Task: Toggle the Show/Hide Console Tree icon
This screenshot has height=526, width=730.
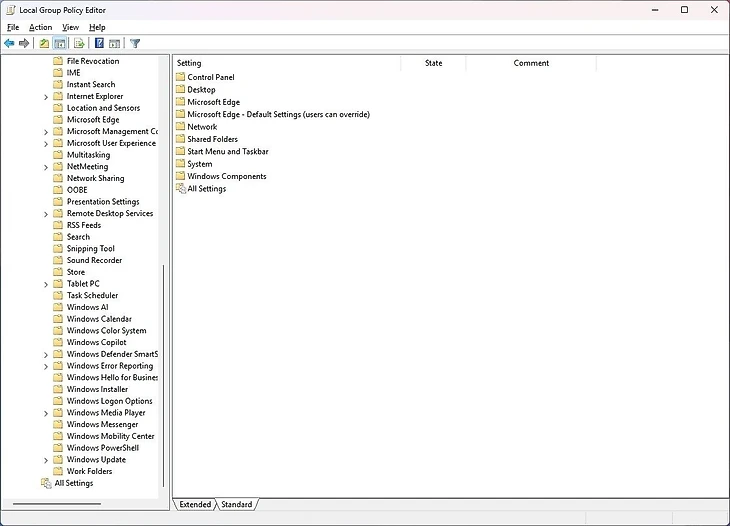Action: click(x=60, y=44)
